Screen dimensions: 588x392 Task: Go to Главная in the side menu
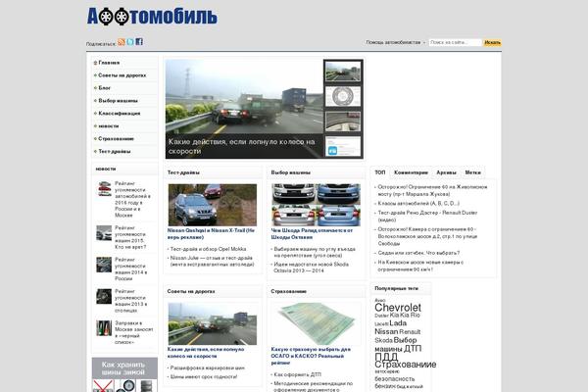coord(109,62)
